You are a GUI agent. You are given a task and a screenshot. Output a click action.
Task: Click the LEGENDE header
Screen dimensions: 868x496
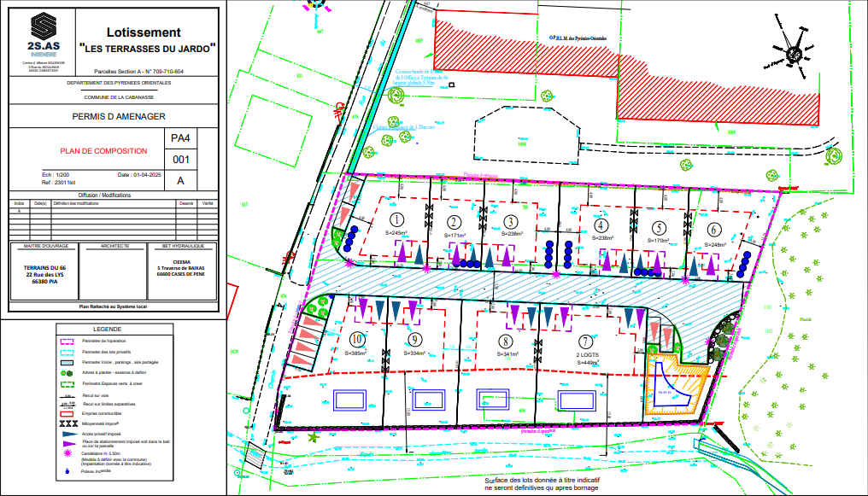(x=107, y=329)
